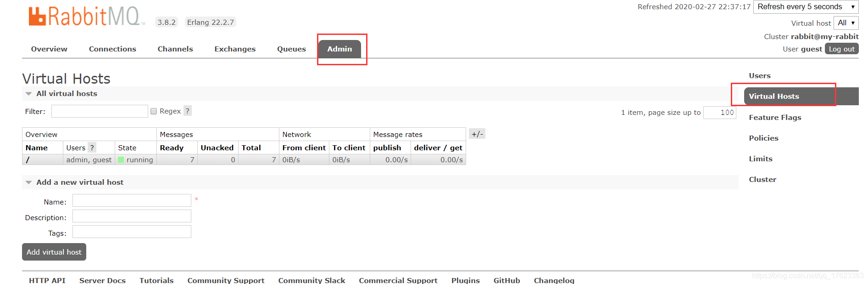Open the Tutorials footer link
Viewport: 868px width, 284px height.
[156, 280]
